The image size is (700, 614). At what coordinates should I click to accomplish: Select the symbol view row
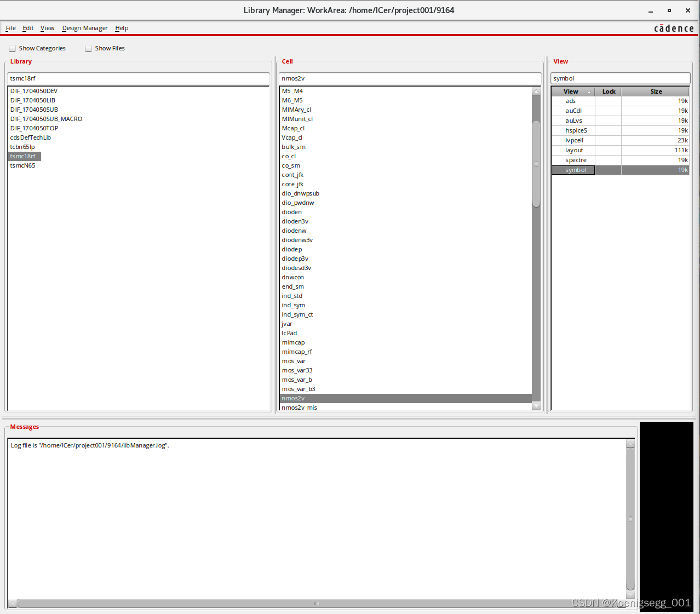[x=620, y=170]
